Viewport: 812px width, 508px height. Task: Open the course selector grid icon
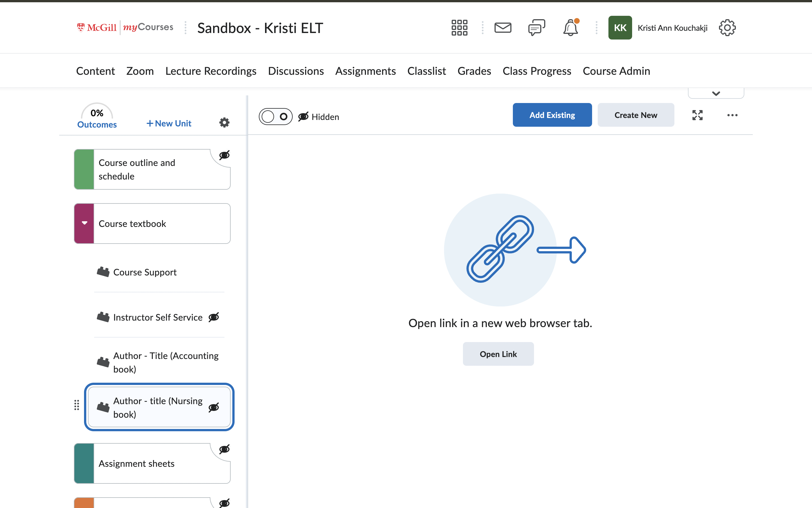click(459, 28)
